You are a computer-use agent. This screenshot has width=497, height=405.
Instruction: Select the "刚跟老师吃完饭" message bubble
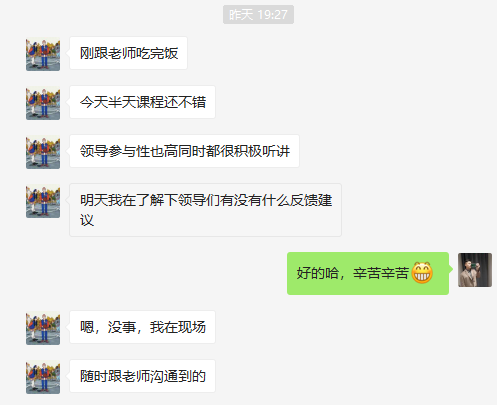point(128,53)
